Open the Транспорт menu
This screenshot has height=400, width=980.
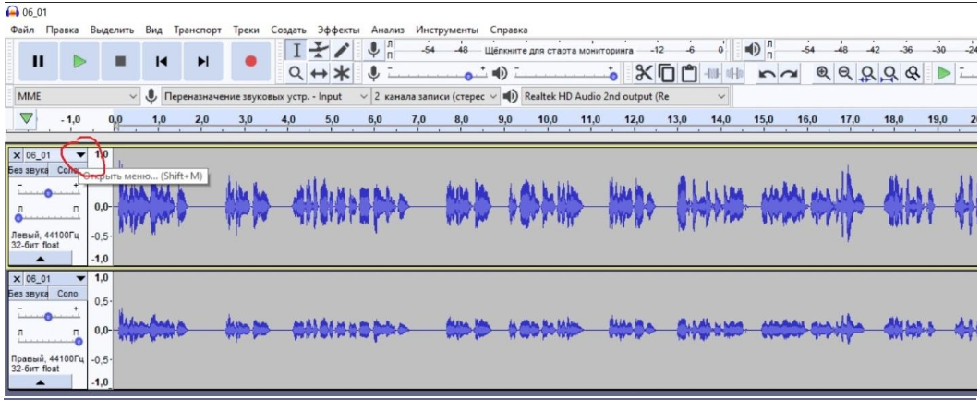(198, 30)
